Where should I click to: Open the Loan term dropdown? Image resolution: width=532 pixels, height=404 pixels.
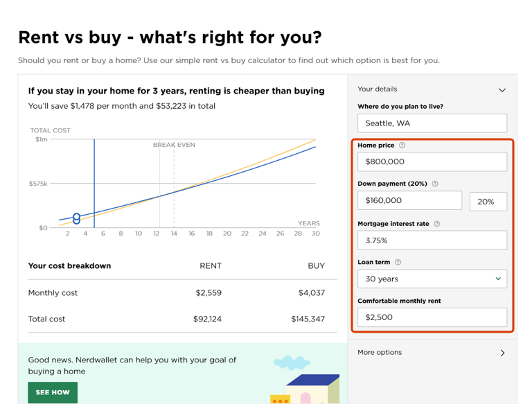432,279
